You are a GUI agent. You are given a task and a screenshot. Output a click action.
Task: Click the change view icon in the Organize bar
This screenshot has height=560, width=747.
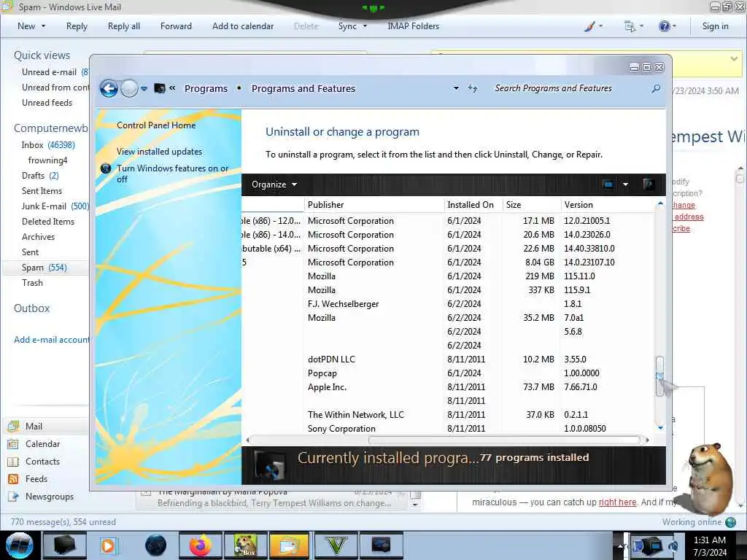[608, 184]
